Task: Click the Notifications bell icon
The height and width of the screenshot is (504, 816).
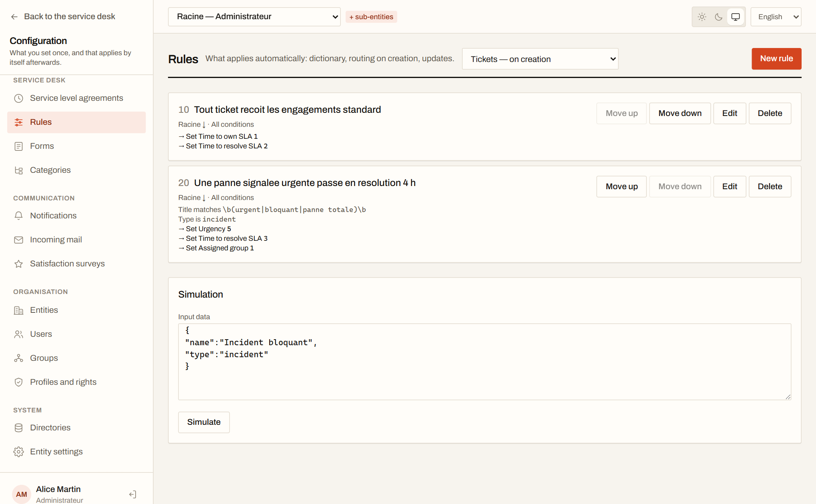Action: tap(18, 216)
